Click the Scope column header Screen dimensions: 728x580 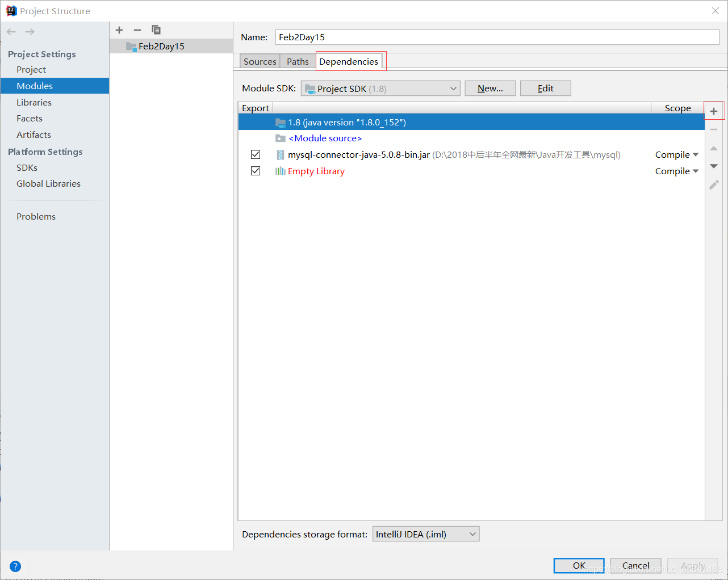point(677,108)
